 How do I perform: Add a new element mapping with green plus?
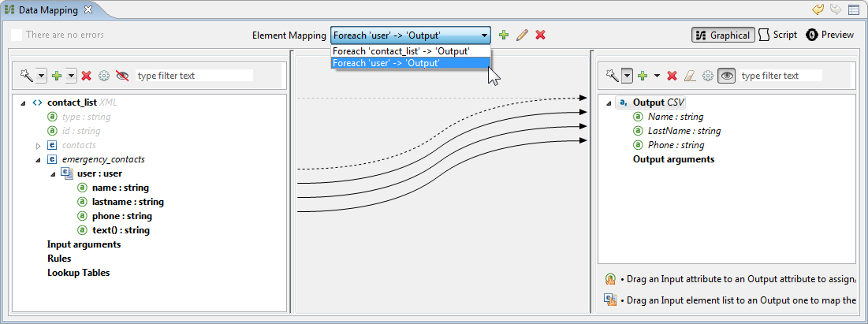(504, 35)
